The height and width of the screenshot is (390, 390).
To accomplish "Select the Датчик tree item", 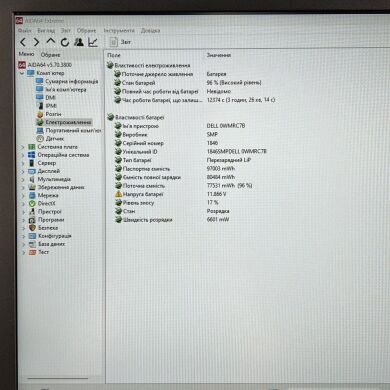I will coord(50,138).
